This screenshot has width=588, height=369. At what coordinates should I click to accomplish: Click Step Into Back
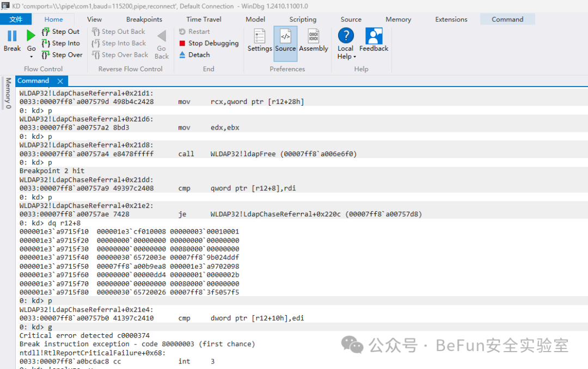[119, 43]
